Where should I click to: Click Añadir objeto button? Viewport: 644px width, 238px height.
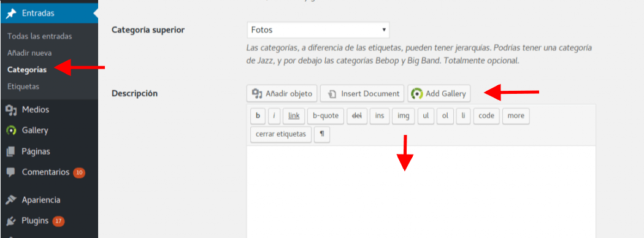[x=282, y=94]
